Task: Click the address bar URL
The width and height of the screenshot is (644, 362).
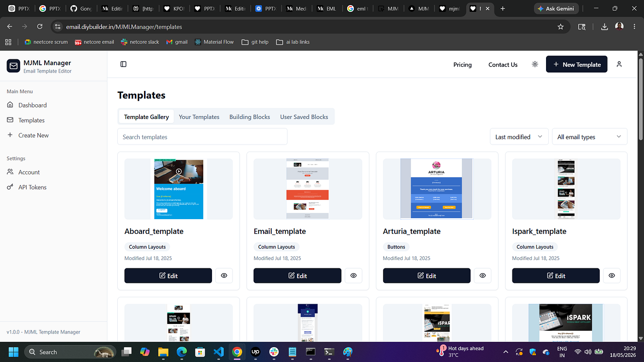Action: (124, 27)
